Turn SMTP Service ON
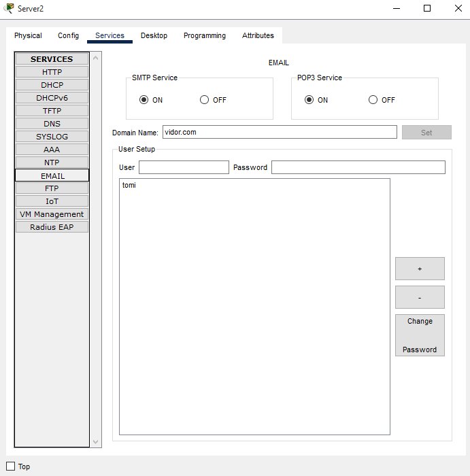 click(144, 100)
